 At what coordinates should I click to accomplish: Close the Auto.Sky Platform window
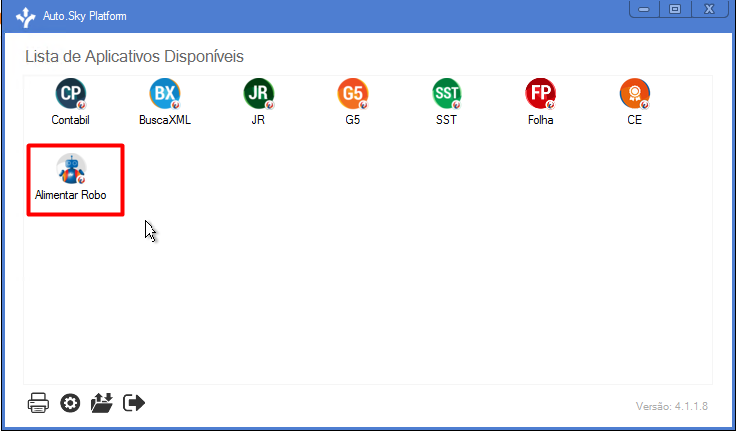(x=709, y=9)
